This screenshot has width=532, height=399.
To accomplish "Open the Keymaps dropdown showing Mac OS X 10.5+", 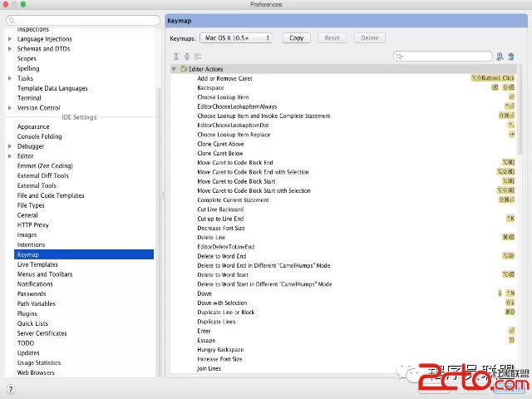I will click(x=236, y=38).
